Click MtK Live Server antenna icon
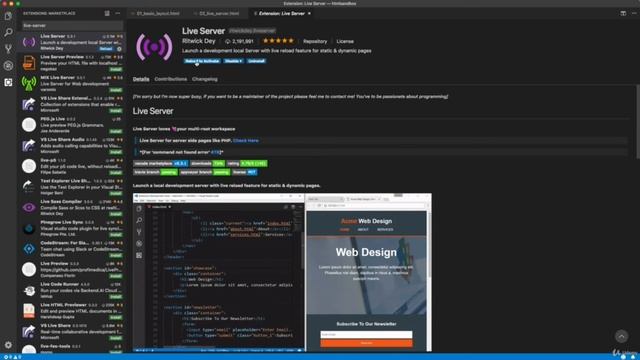 tap(29, 84)
